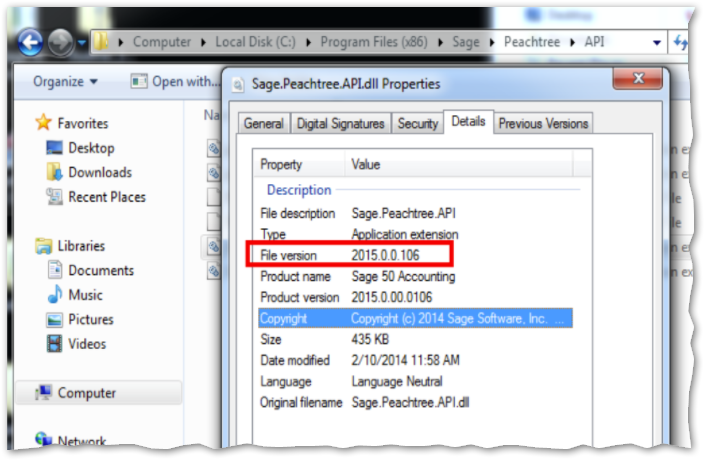
Task: Select the Language Neutral row
Action: [x=415, y=382]
